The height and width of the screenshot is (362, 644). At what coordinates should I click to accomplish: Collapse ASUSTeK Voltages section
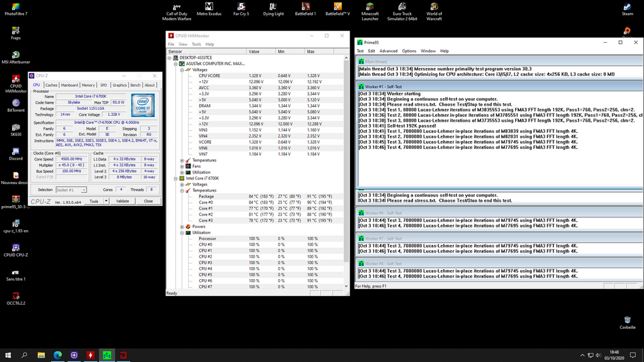[182, 70]
